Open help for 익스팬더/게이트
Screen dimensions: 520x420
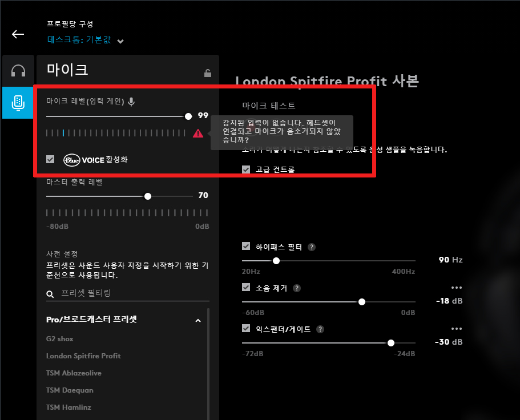pyautogui.click(x=320, y=329)
